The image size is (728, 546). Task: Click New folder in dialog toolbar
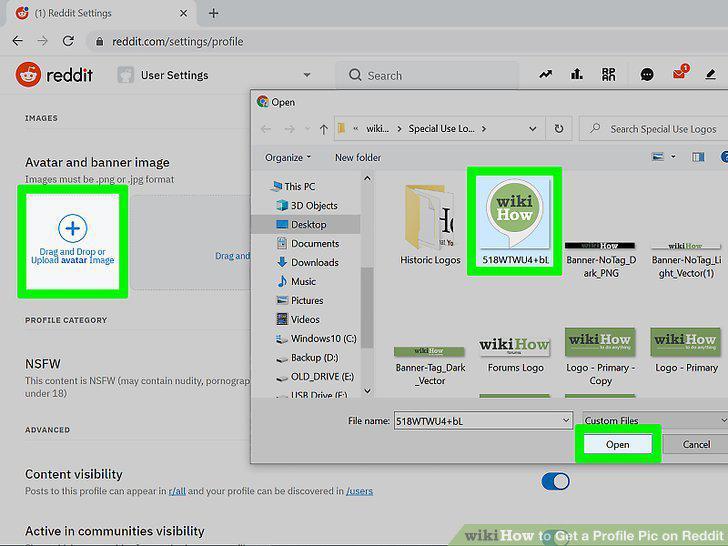358,157
